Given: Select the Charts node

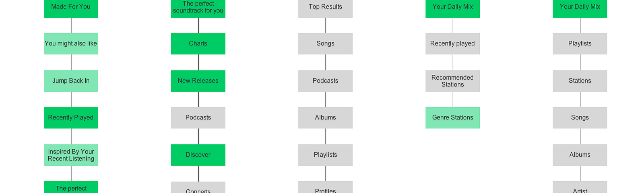Looking at the screenshot, I should tap(198, 43).
